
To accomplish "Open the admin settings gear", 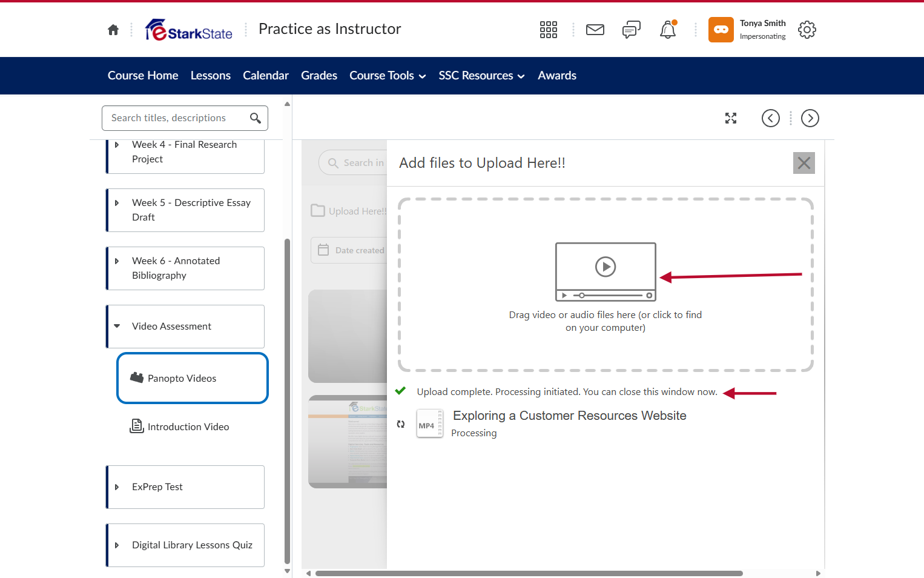I will coord(807,30).
